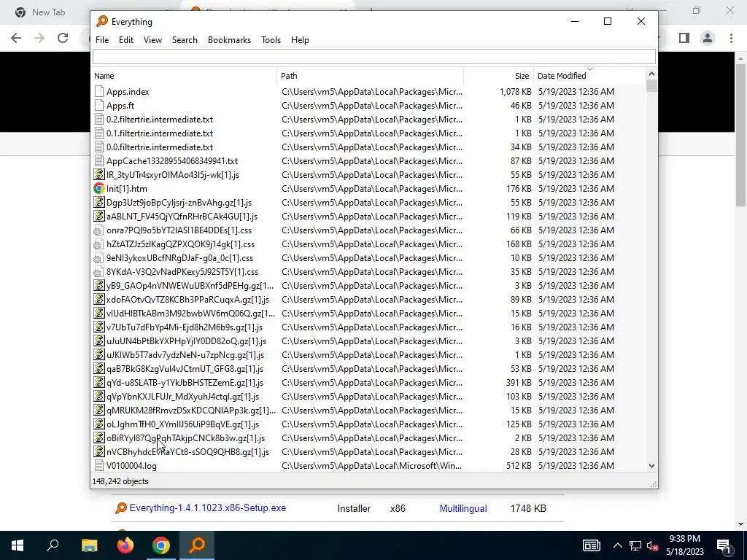Open the View menu
Screen dimensions: 747x560
(152, 40)
